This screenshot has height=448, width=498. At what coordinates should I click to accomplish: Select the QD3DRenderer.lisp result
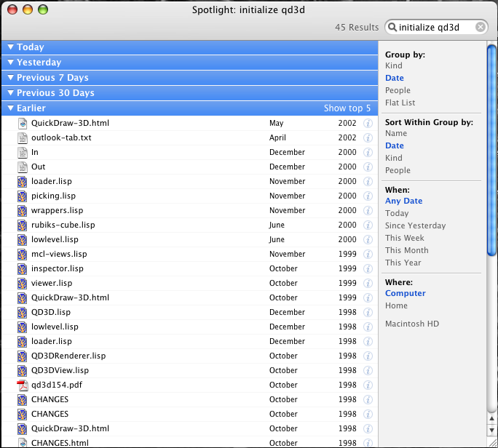[189, 356]
